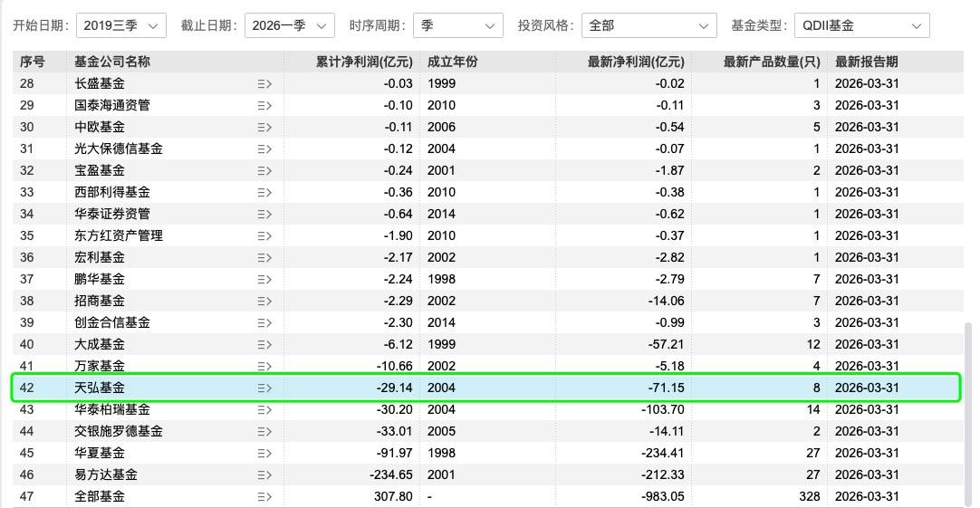Open detail icon beside 大成基金

point(264,344)
